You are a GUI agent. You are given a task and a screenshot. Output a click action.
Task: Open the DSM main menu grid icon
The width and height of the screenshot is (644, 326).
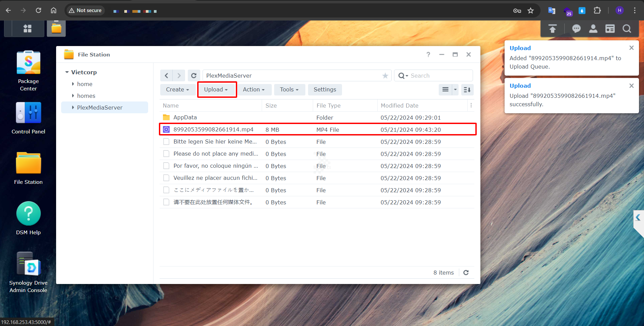[28, 29]
